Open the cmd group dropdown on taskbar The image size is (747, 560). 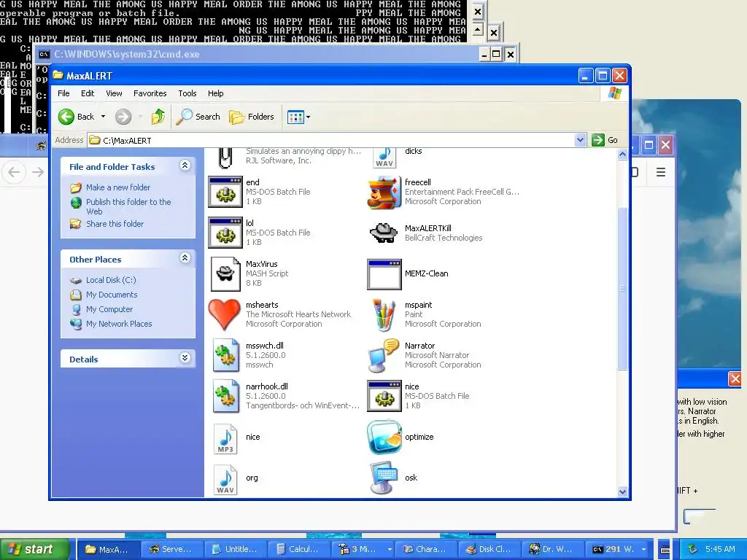tap(643, 550)
